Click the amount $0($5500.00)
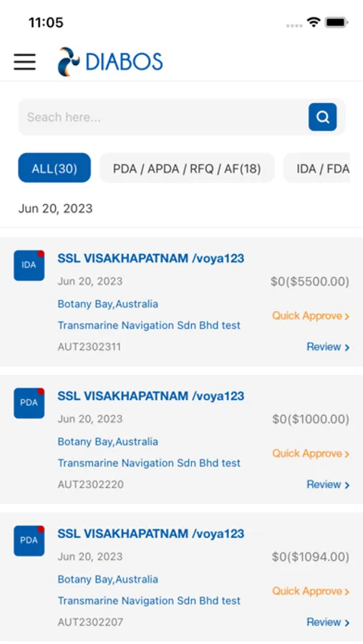Image resolution: width=363 pixels, height=644 pixels. tap(310, 282)
